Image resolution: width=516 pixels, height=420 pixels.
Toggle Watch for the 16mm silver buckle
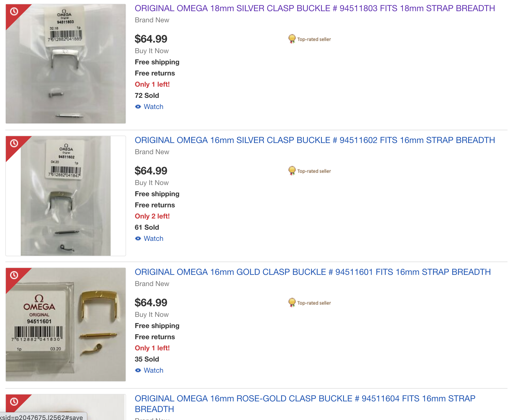coord(153,238)
